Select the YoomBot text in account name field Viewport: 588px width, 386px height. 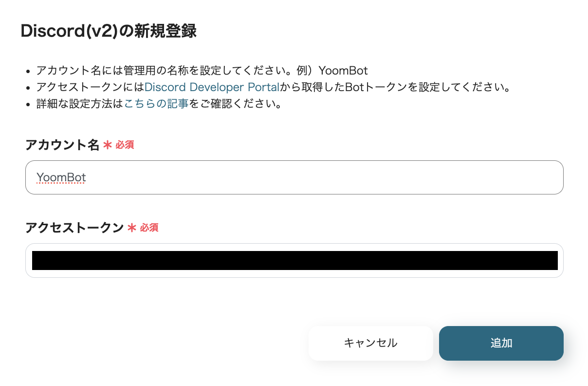pos(61,177)
